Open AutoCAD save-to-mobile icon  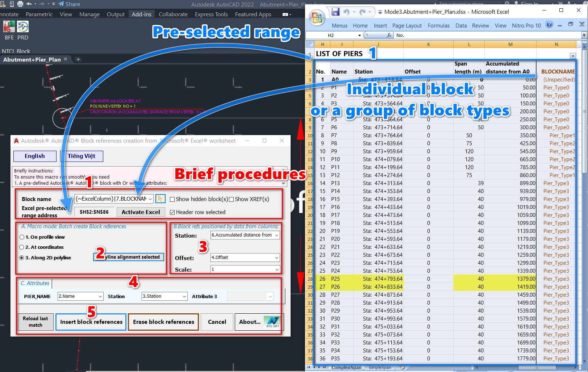point(12,4)
